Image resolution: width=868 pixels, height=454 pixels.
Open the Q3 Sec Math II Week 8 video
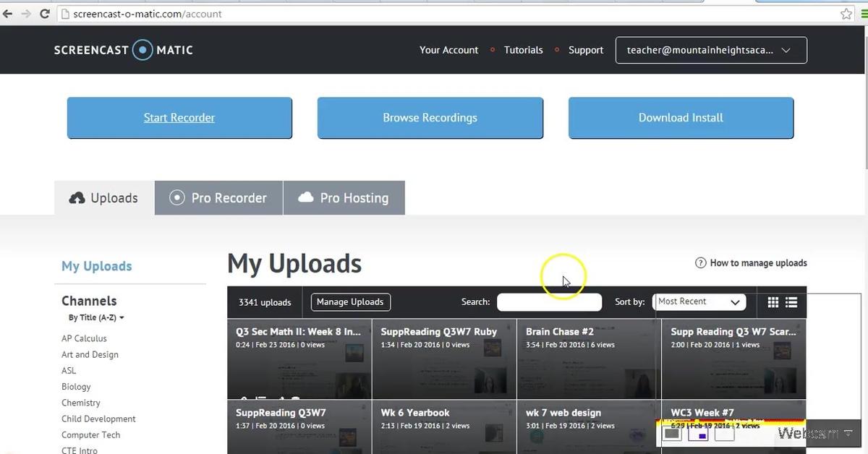pos(299,359)
